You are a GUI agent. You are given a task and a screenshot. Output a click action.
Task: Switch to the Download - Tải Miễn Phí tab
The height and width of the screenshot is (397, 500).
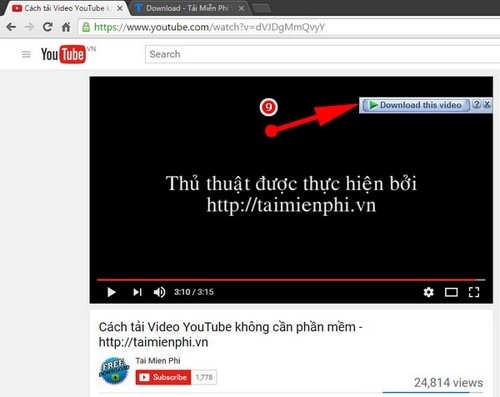190,8
